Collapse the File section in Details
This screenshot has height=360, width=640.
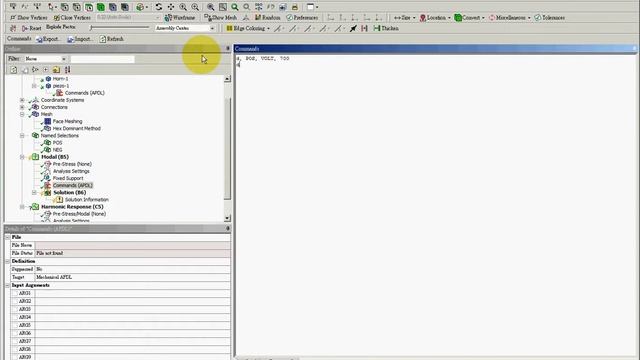coord(8,237)
